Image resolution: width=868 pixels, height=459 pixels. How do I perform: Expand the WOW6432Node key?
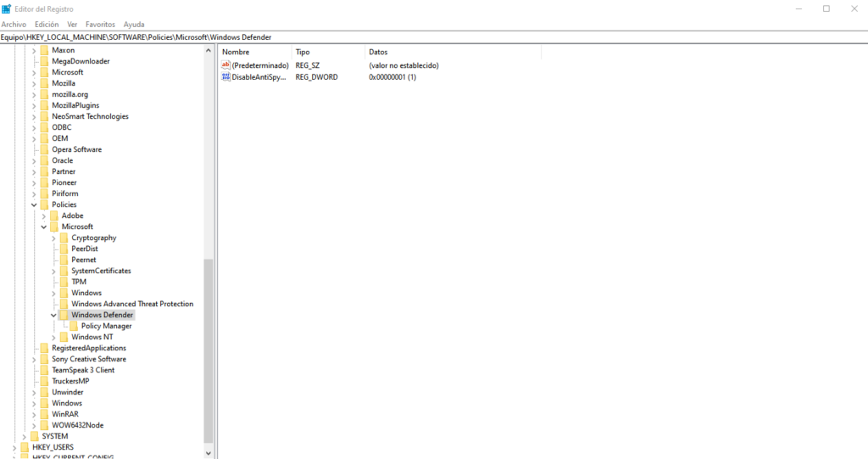pyautogui.click(x=34, y=425)
